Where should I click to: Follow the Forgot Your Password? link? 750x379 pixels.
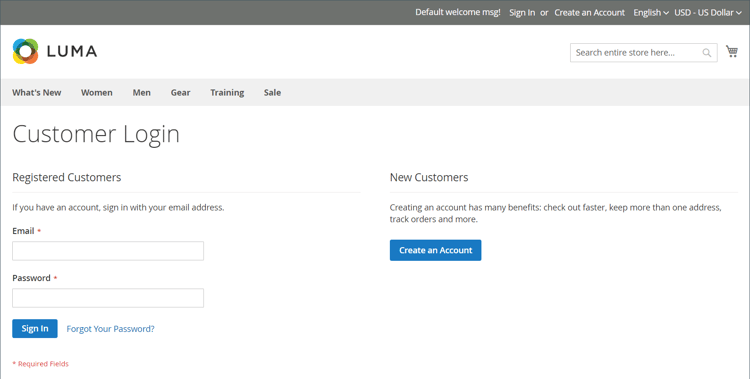(110, 329)
